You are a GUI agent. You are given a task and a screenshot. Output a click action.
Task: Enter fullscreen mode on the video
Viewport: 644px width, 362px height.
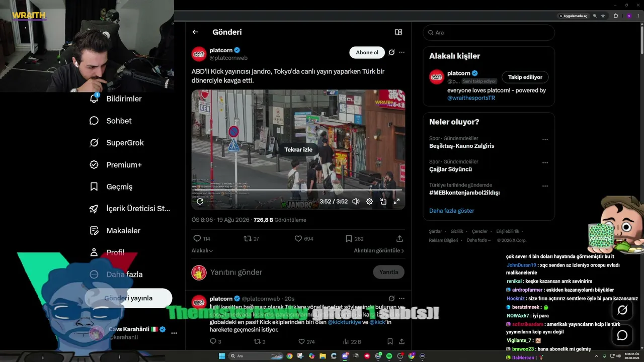396,201
